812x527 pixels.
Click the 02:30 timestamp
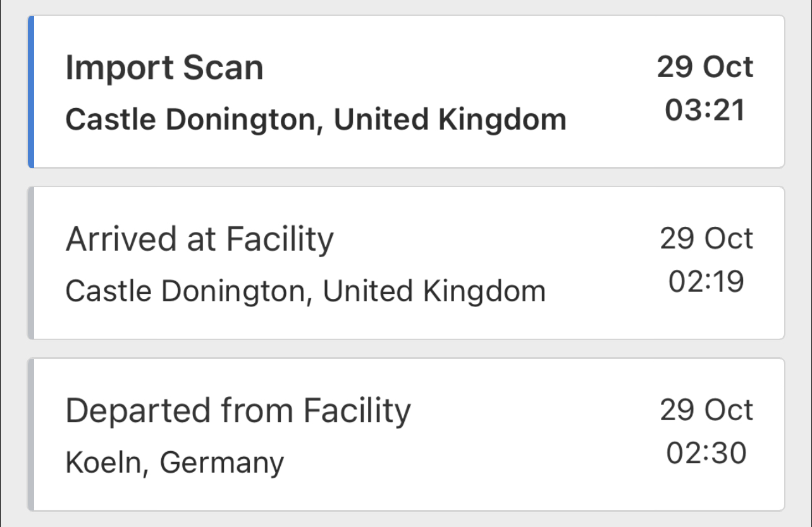[x=706, y=454]
